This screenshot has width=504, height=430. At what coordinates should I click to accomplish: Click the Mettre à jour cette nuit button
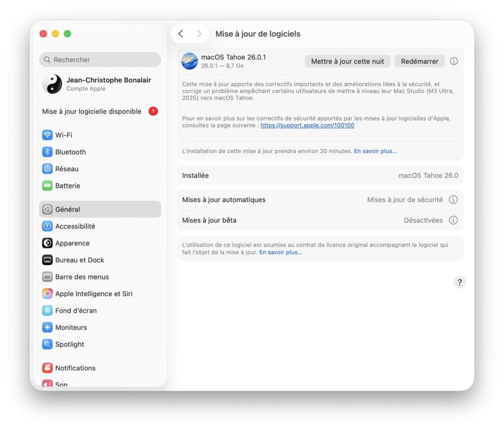tap(347, 61)
